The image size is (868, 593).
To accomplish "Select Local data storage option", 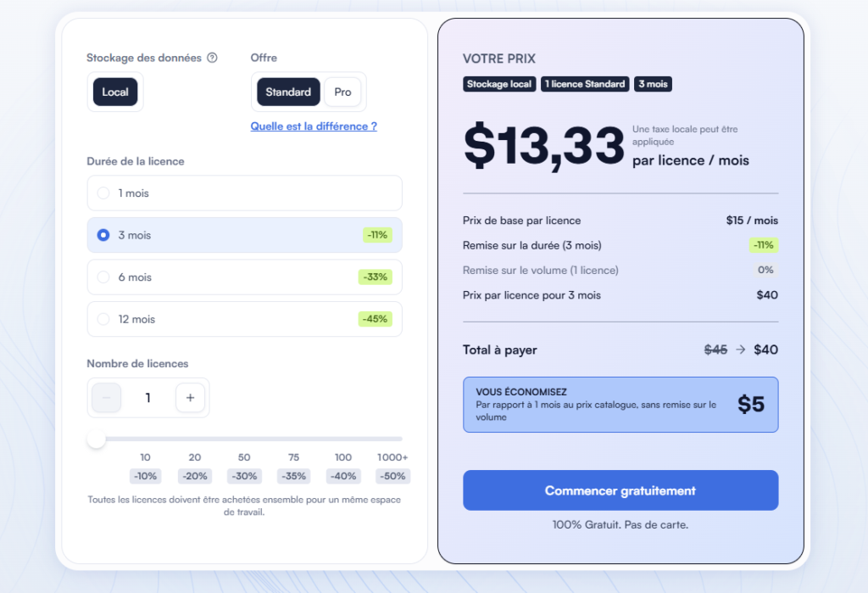I will coord(115,92).
